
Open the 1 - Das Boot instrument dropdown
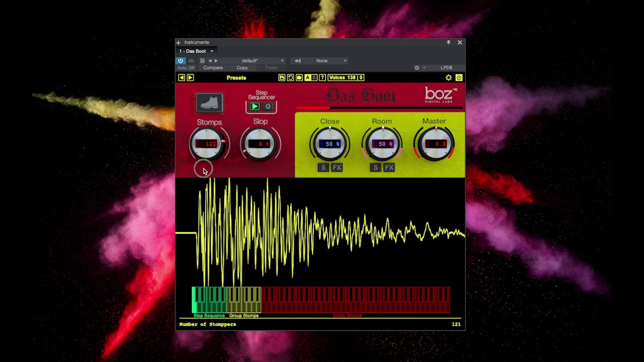click(x=212, y=51)
